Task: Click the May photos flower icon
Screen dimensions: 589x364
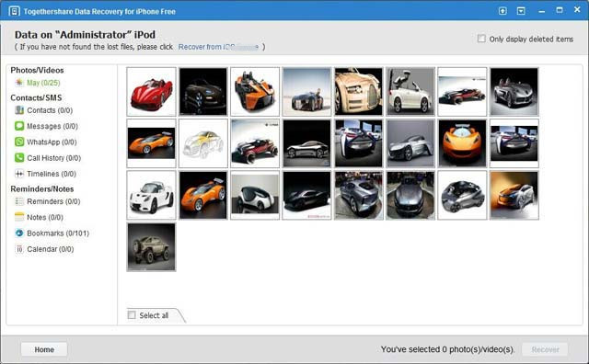Action: click(x=19, y=83)
